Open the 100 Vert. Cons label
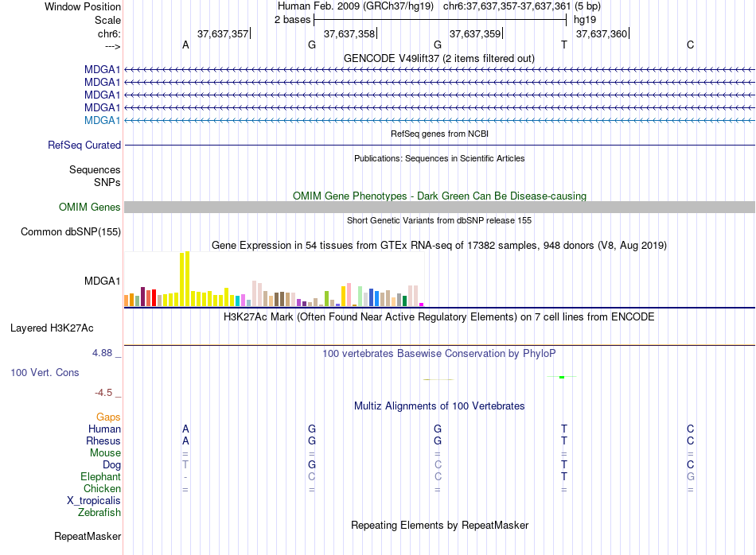 [45, 372]
